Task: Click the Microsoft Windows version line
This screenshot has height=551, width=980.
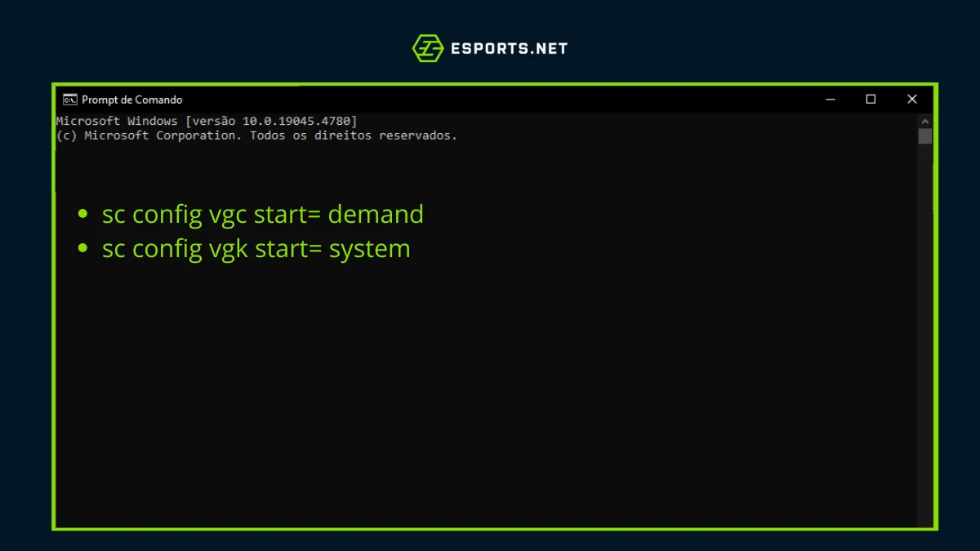Action: (206, 121)
